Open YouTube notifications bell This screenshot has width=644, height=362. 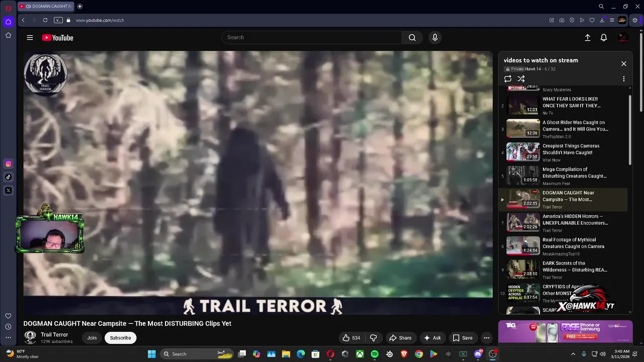pyautogui.click(x=604, y=38)
